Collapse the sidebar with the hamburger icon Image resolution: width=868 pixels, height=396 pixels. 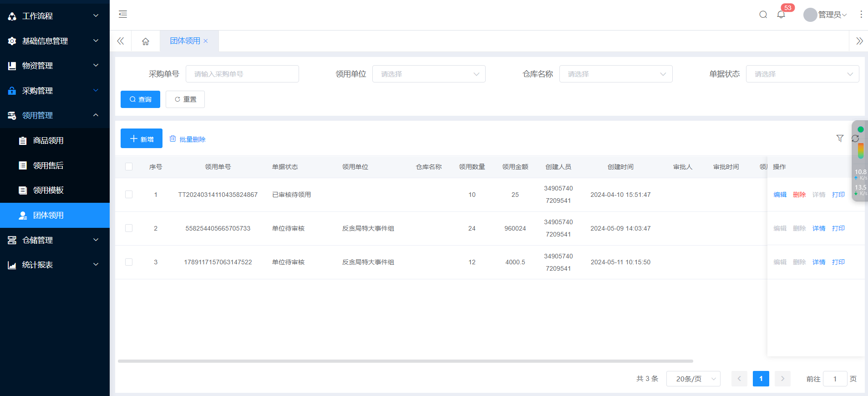tap(123, 14)
